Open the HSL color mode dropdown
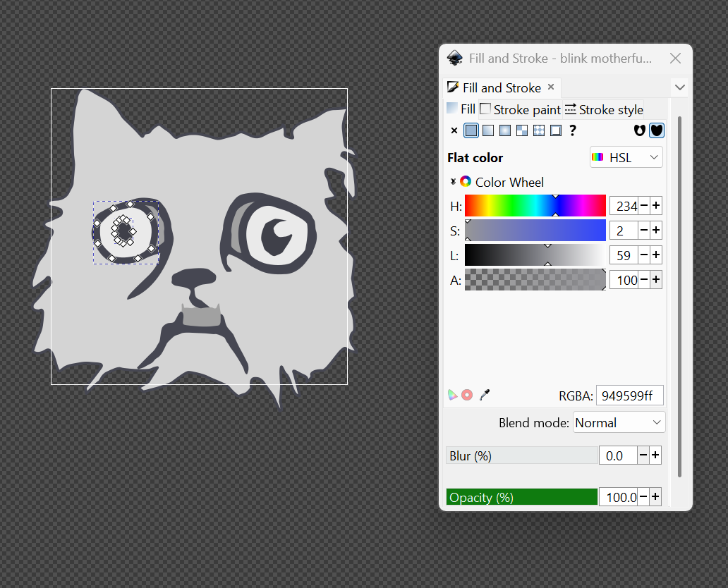Image resolution: width=728 pixels, height=588 pixels. pos(626,157)
